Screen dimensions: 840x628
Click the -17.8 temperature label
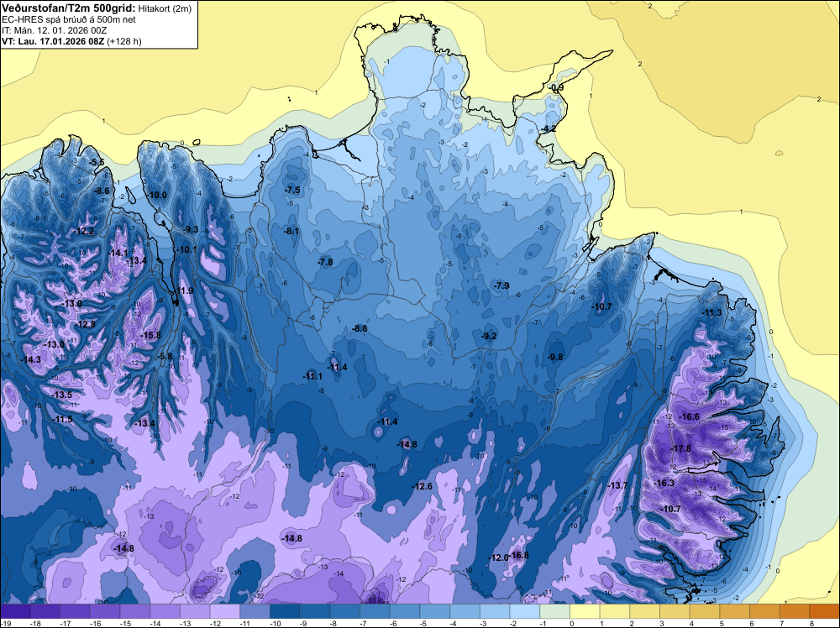681,448
